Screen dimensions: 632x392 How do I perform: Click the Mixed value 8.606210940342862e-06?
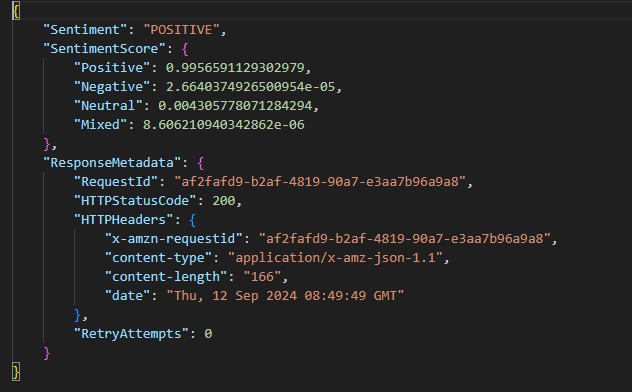224,124
